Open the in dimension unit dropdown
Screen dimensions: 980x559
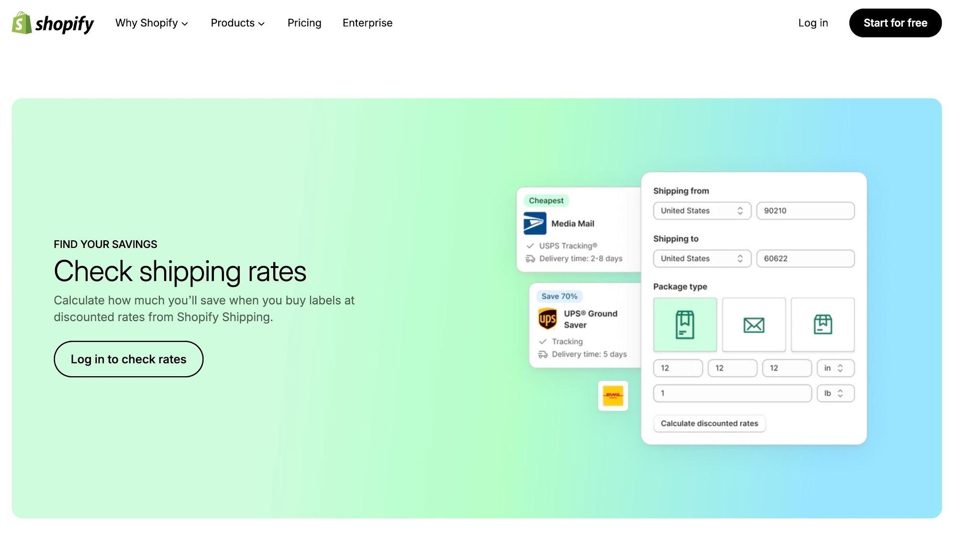tap(835, 368)
